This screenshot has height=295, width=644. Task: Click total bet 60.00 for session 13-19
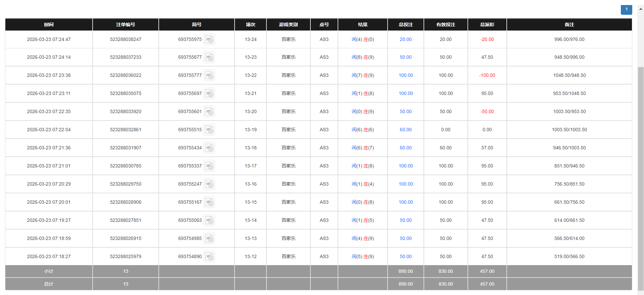click(405, 130)
